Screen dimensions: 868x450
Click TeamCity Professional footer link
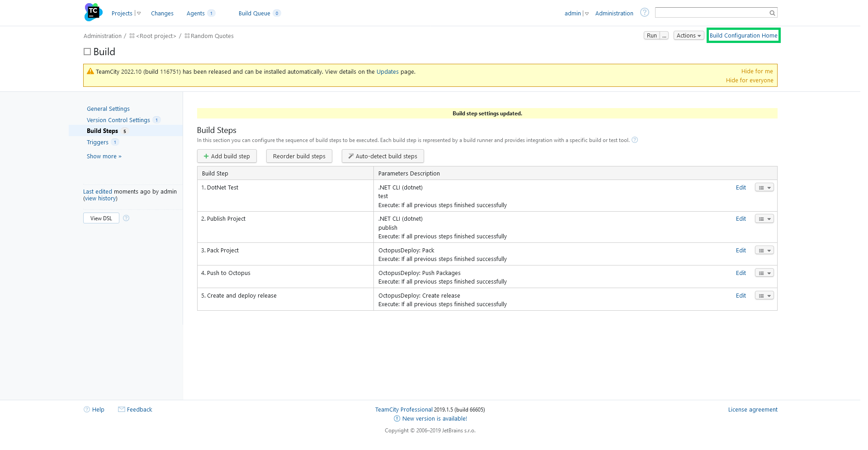click(x=404, y=410)
